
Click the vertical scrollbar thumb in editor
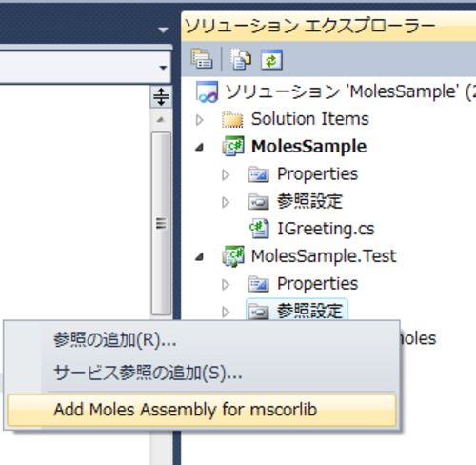point(161,224)
